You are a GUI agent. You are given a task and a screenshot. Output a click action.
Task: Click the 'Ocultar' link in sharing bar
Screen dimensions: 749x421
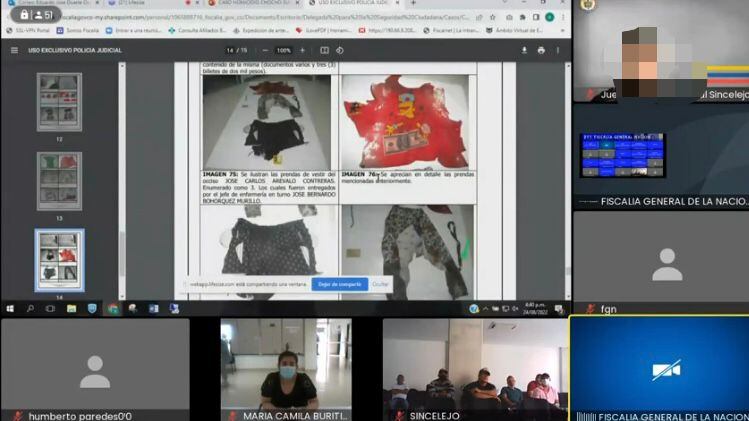[x=380, y=284]
